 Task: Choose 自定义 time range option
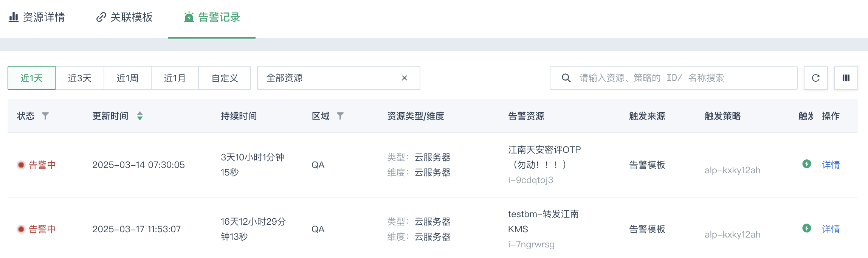(x=225, y=78)
